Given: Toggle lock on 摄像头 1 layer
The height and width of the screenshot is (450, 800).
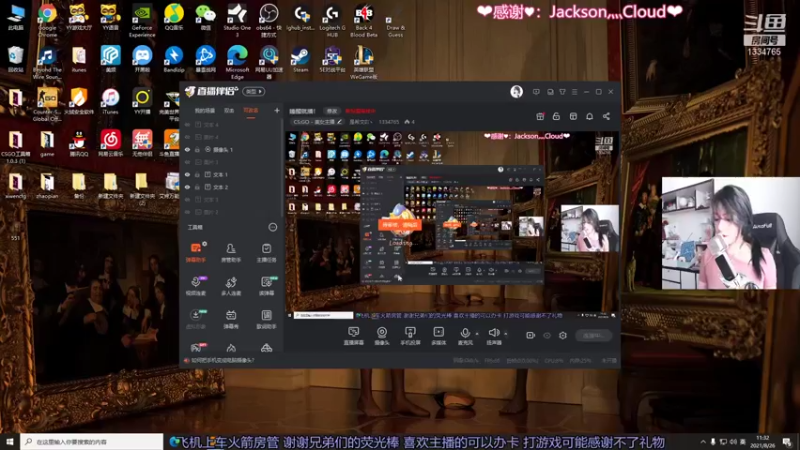Looking at the screenshot, I should [197, 149].
